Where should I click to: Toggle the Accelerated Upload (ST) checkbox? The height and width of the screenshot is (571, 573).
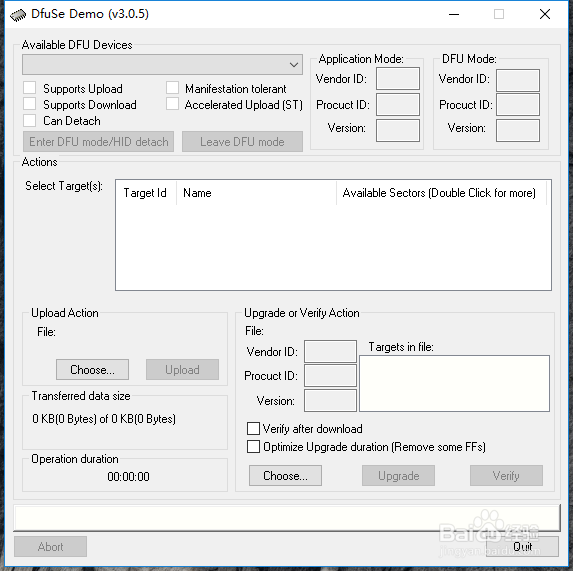(172, 104)
